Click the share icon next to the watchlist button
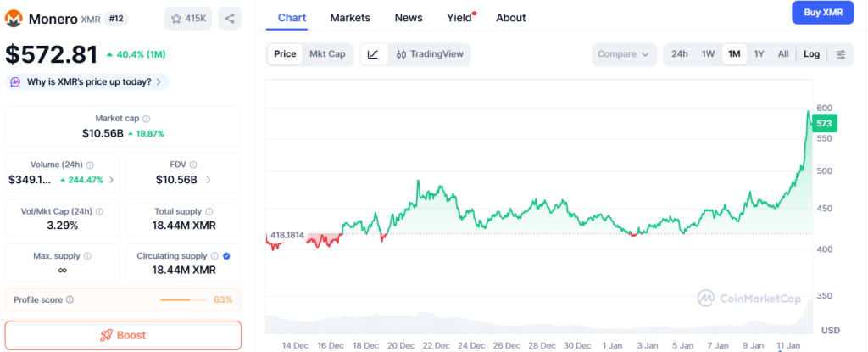Viewport: 868px width, 352px height. pyautogui.click(x=230, y=18)
